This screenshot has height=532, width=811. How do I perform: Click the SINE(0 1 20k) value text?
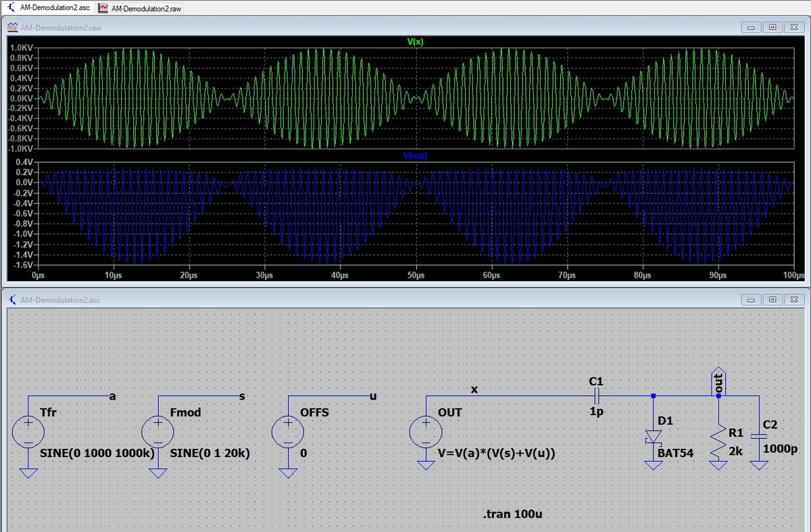coord(210,453)
